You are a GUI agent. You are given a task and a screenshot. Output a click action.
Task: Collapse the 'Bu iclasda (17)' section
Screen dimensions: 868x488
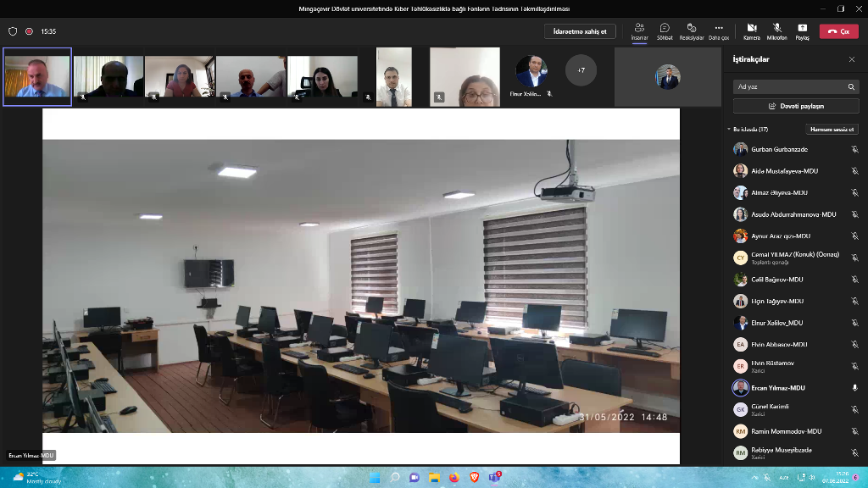pyautogui.click(x=729, y=130)
